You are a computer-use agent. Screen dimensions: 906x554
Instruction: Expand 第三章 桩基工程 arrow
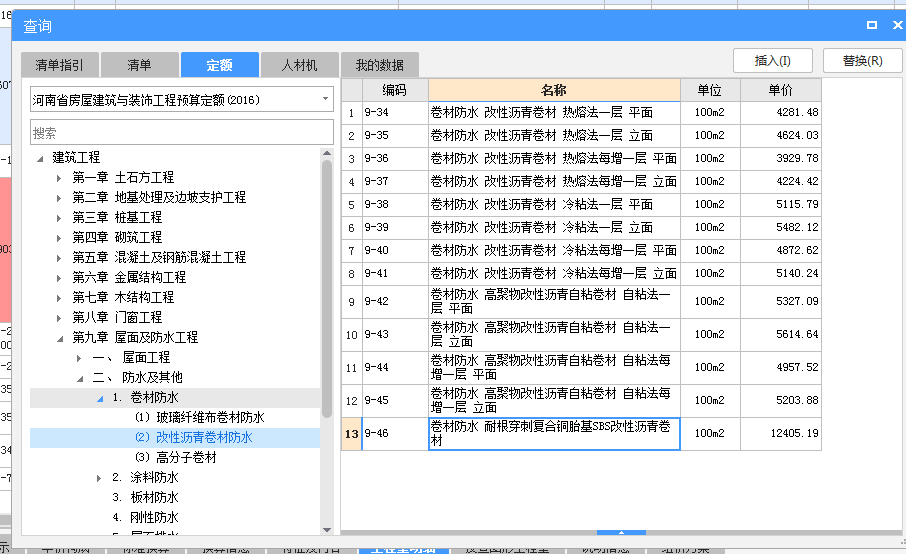coord(59,218)
